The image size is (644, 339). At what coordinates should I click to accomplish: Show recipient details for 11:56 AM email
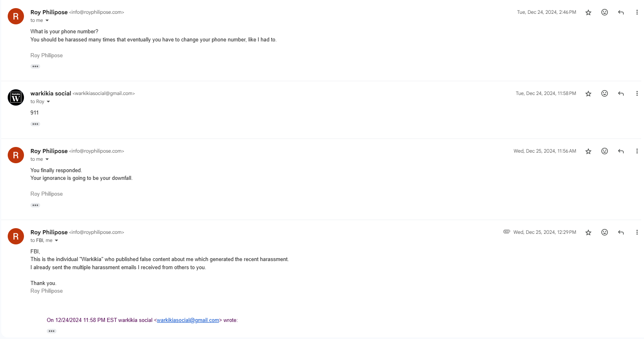(x=47, y=160)
